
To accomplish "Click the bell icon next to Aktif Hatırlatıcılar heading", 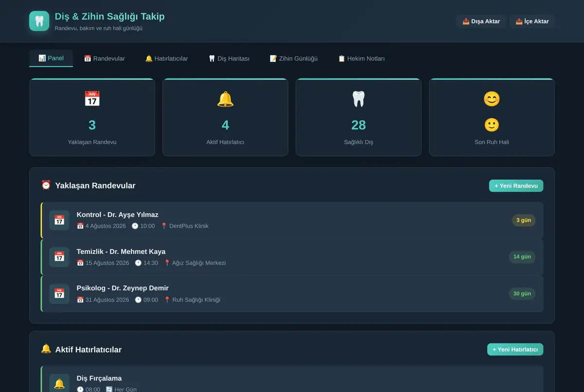I will 46,349.
